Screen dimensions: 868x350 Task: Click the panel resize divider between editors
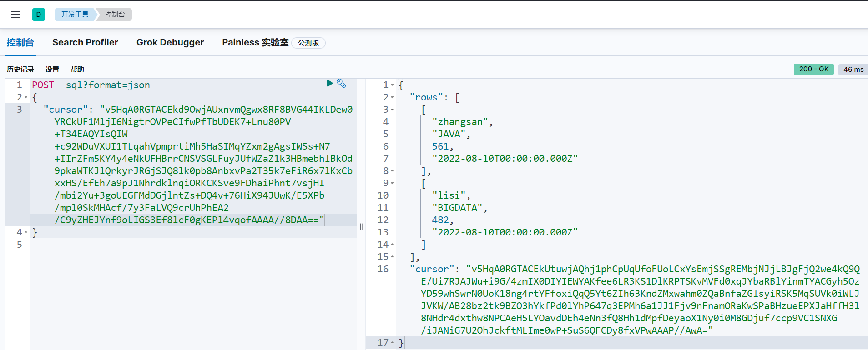(361, 226)
